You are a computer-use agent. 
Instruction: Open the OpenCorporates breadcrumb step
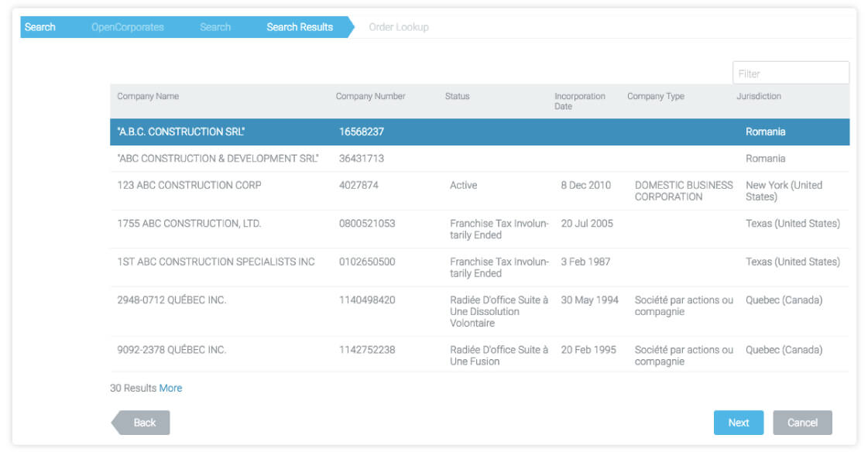point(127,27)
